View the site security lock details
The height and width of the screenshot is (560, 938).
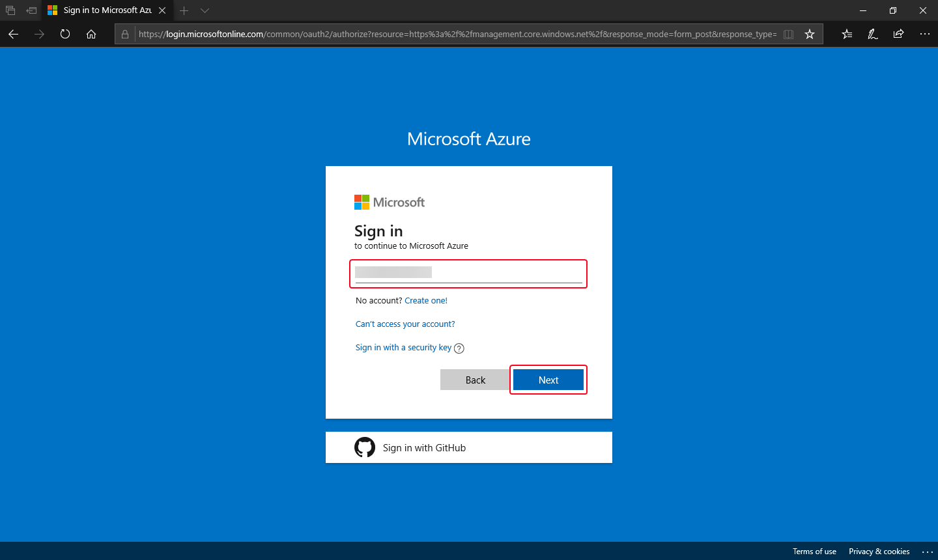124,34
